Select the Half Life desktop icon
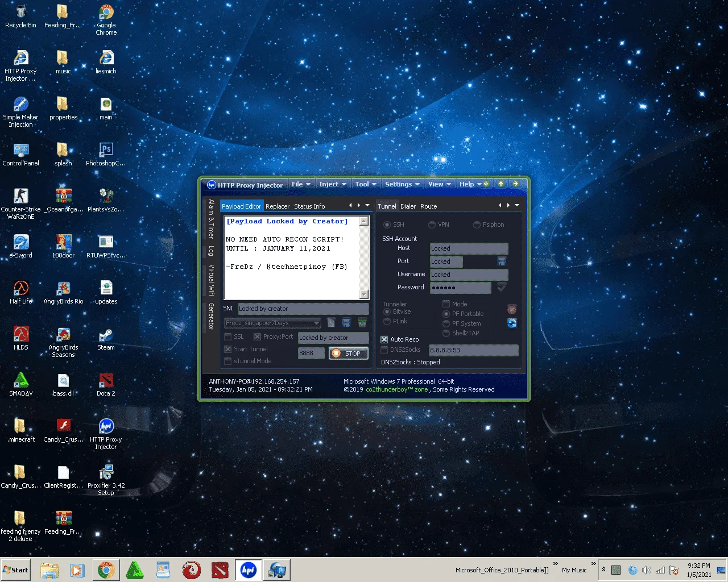The height and width of the screenshot is (582, 728). (21, 293)
